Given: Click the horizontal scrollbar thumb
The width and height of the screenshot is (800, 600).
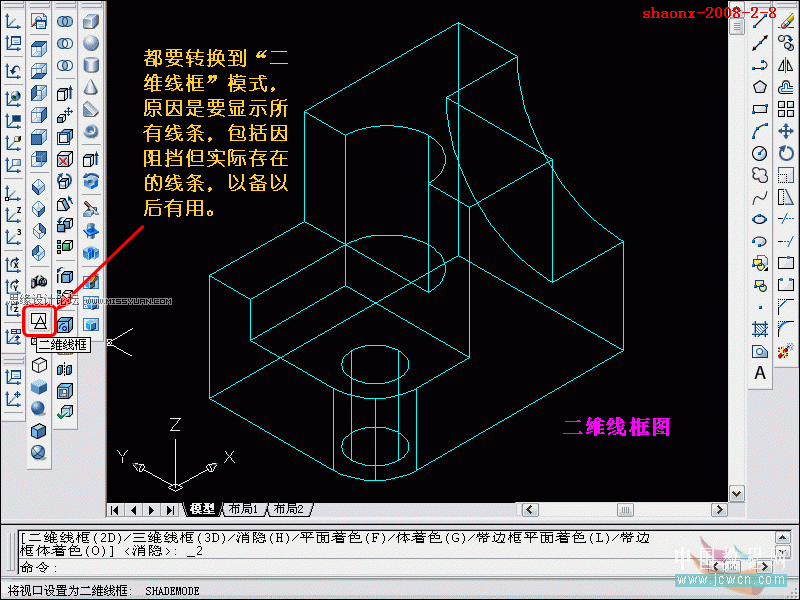Looking at the screenshot, I should coord(625,509).
